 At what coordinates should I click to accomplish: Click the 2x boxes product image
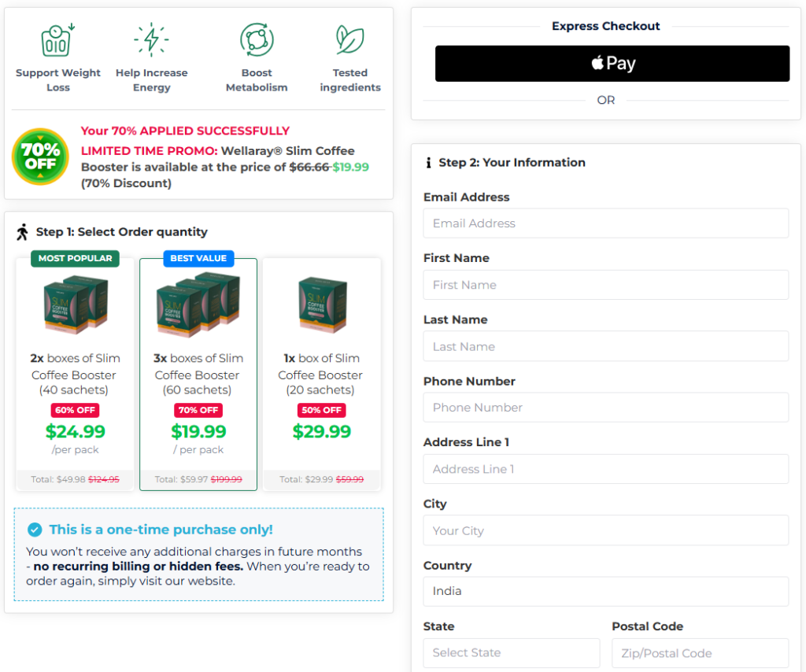point(76,305)
